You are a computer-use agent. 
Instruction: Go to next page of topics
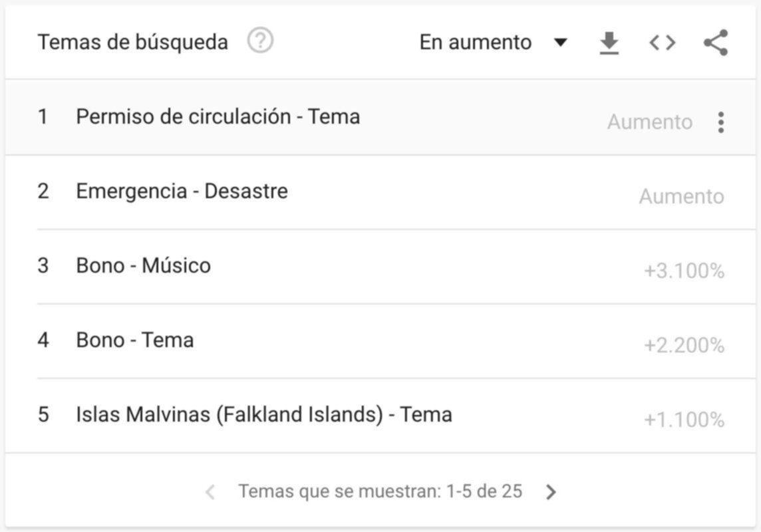click(551, 492)
